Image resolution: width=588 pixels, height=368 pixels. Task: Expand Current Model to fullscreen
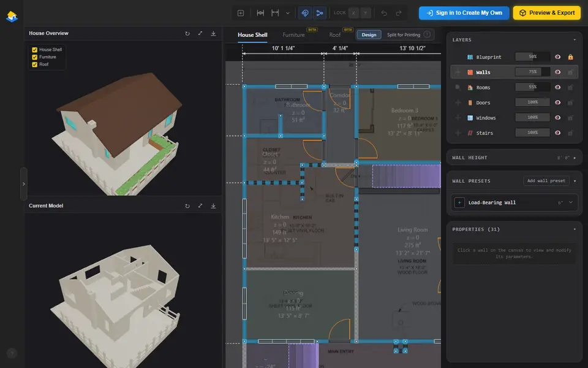[200, 206]
